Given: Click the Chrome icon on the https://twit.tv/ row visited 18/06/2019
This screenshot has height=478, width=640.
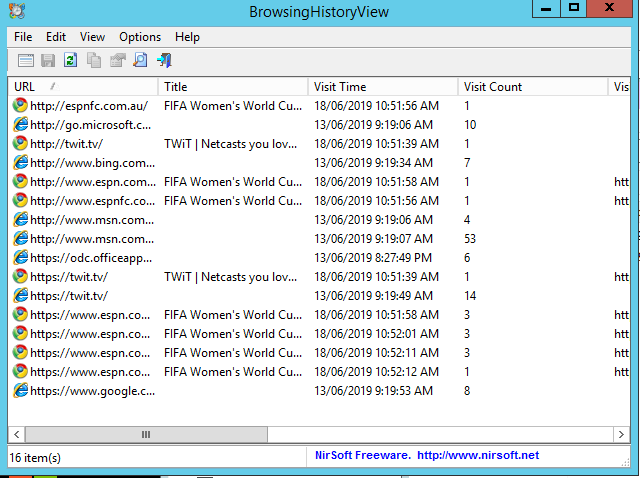Looking at the screenshot, I should 20,277.
